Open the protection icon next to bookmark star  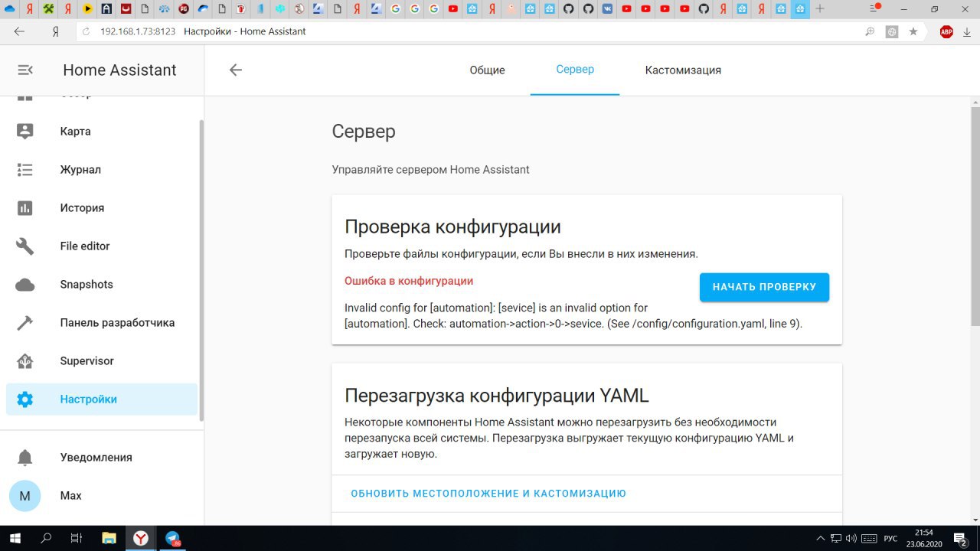click(x=892, y=31)
